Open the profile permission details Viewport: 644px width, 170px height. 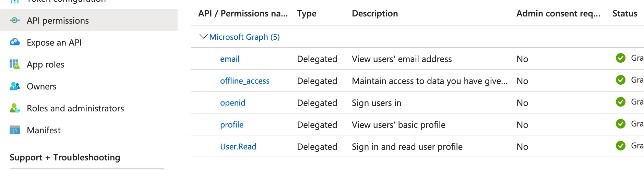tap(232, 125)
